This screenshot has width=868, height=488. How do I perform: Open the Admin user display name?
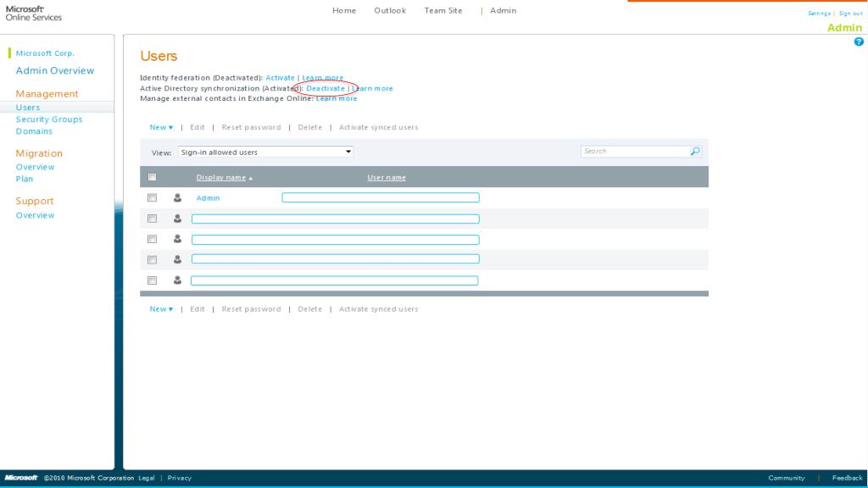[x=209, y=198]
